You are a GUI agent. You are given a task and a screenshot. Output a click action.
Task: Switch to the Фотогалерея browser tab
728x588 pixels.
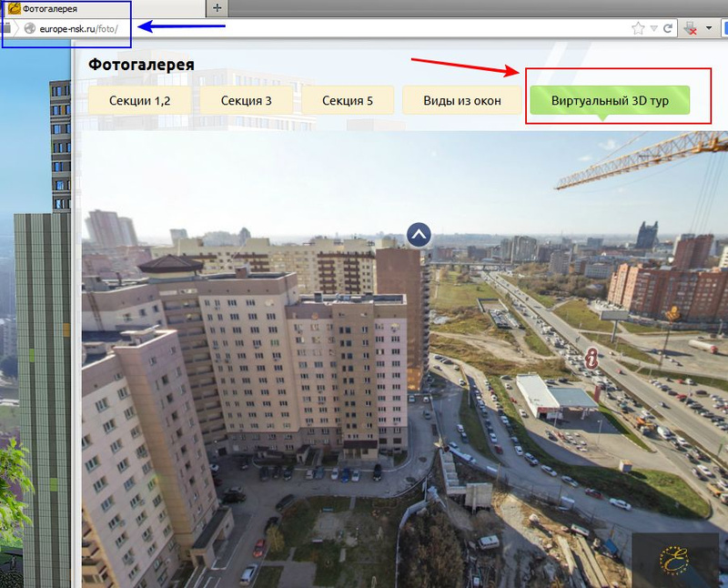(103, 8)
